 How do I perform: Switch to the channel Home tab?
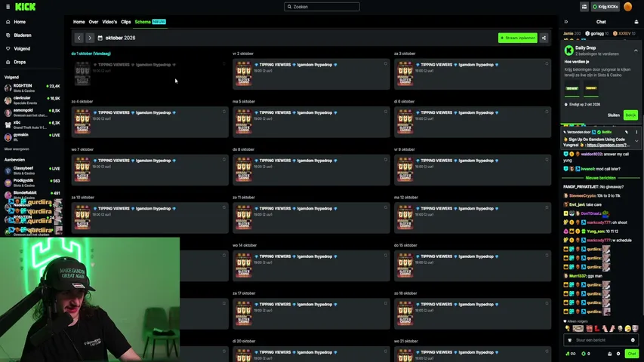coord(79,22)
